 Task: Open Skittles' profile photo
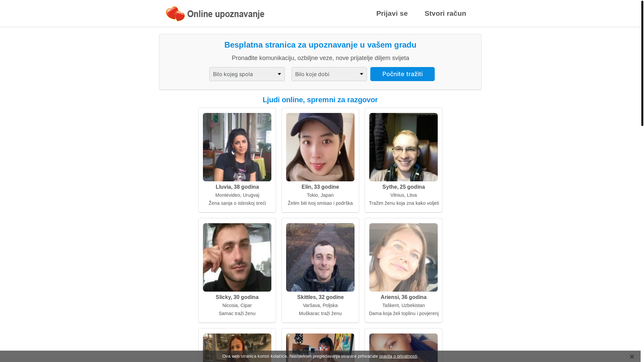[320, 257]
